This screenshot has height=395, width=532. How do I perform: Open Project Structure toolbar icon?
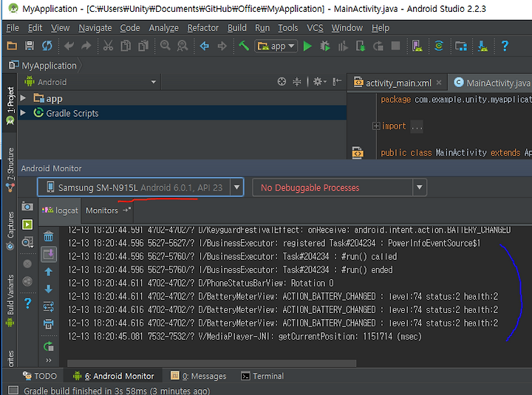461,46
